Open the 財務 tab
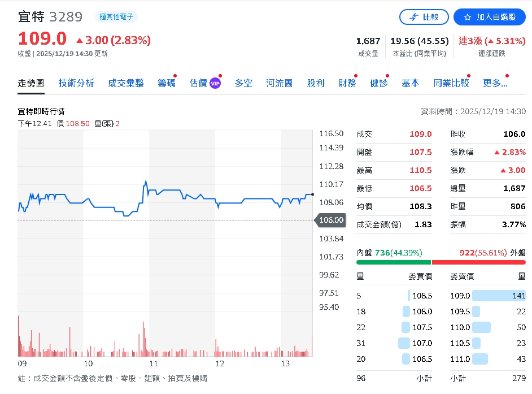The height and width of the screenshot is (394, 532). point(347,83)
